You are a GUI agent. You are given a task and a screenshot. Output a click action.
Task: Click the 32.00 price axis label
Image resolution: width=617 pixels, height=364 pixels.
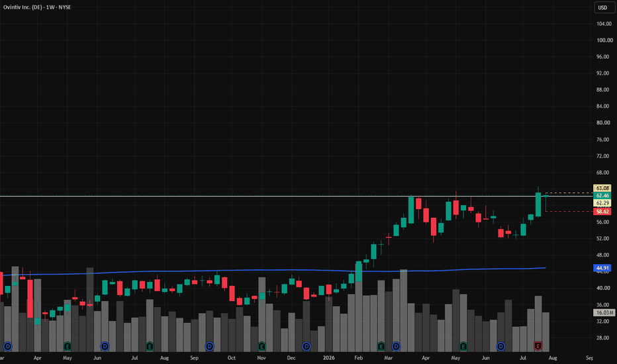602,321
